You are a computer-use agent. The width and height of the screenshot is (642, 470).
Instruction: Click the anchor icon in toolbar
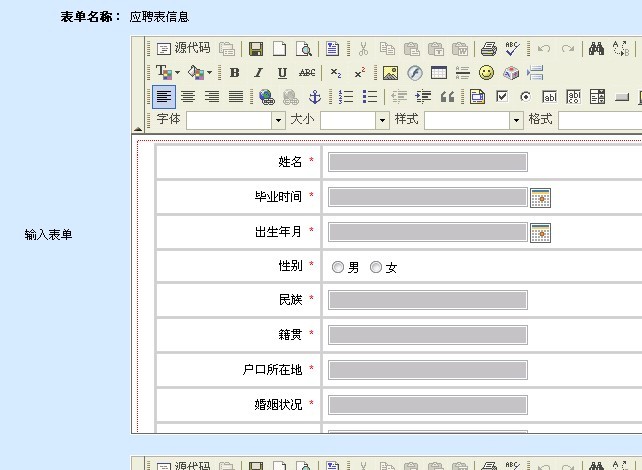(314, 97)
